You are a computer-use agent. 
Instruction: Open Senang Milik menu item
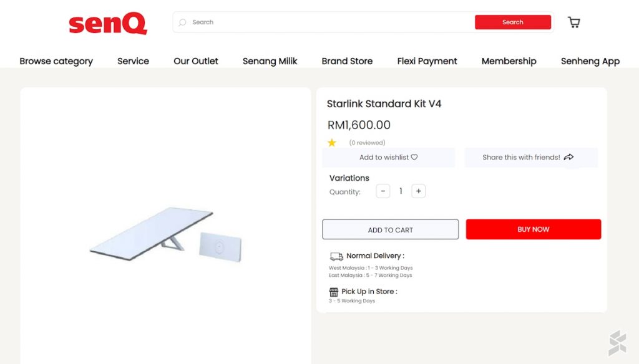click(270, 61)
